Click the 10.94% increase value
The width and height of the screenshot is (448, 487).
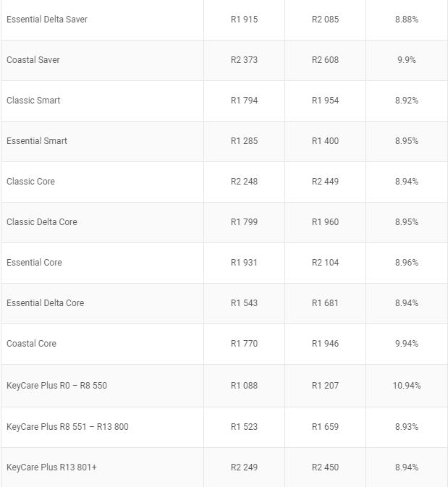tap(407, 386)
